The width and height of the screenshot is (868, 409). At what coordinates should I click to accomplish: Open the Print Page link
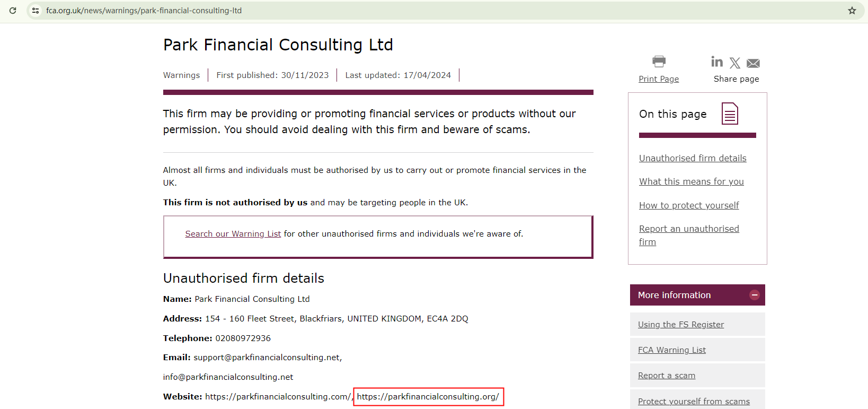(659, 79)
